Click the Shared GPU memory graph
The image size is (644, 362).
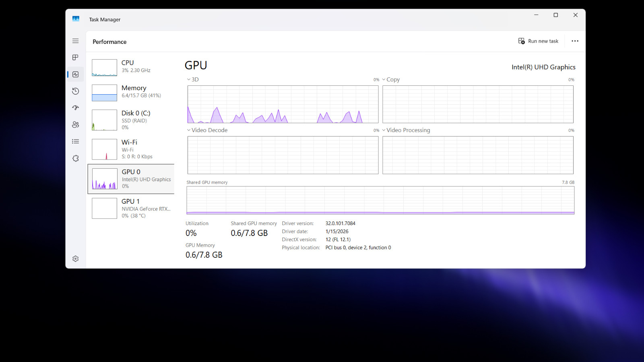pyautogui.click(x=380, y=200)
